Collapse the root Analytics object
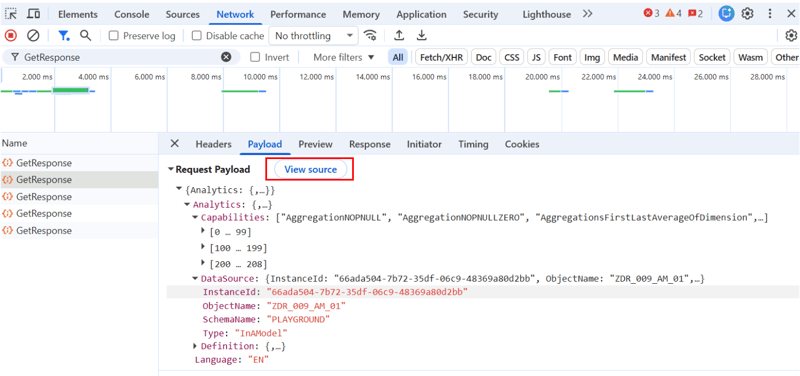The width and height of the screenshot is (800, 376). 179,189
